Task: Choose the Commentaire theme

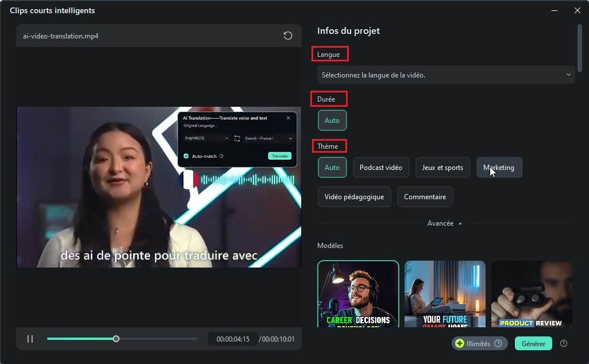Action: (425, 196)
